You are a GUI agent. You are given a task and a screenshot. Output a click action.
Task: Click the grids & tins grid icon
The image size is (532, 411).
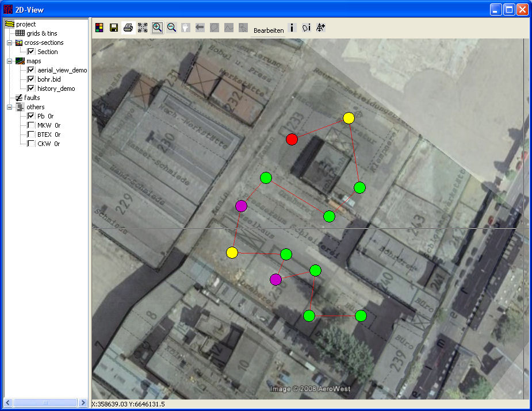coord(20,33)
